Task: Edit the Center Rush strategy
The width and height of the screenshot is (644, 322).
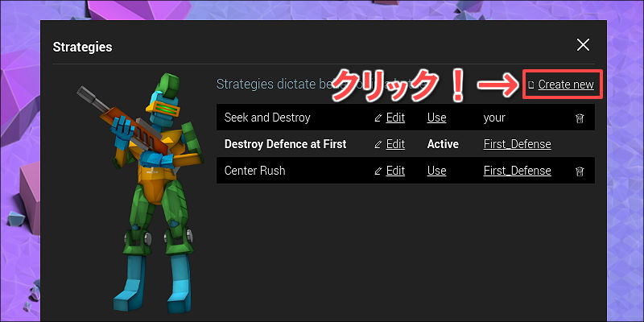Action: tap(395, 171)
